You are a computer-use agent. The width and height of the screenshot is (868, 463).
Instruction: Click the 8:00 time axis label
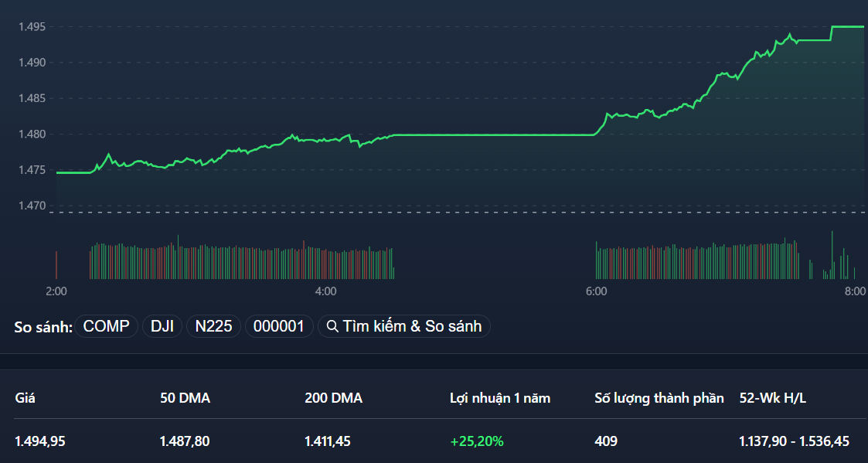854,291
